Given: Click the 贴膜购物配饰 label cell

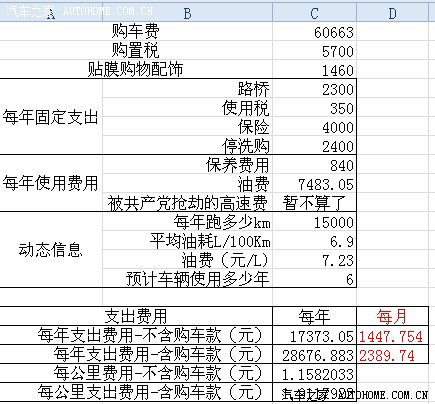Looking at the screenshot, I should [136, 69].
